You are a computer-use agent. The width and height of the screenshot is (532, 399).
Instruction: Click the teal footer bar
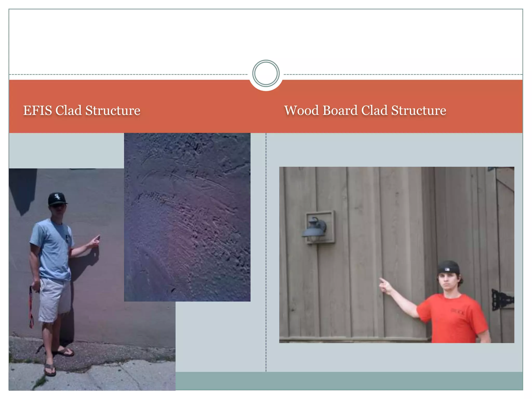[x=349, y=381]
